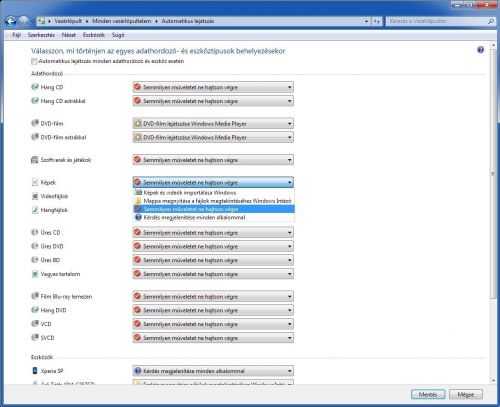This screenshot has width=500, height=407.
Task: Click the VCD disc icon
Action: 35,324
